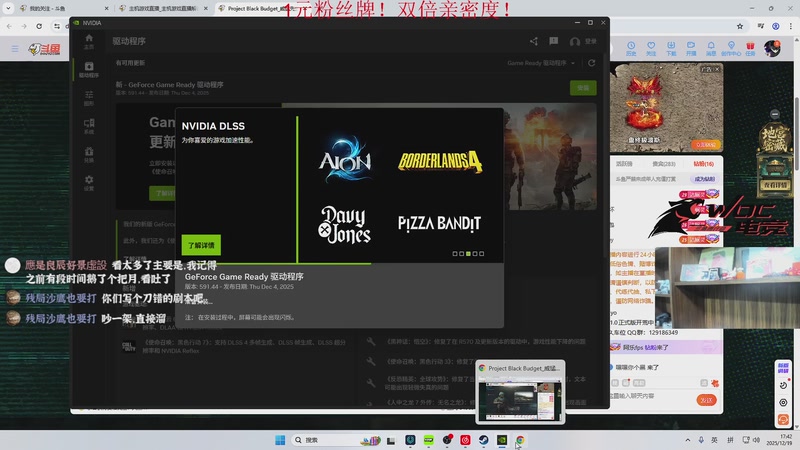Screen dimensions: 800x450
Task: Click 'GeForce Game Ready 驱动程序' popup title
Action: 244,277
